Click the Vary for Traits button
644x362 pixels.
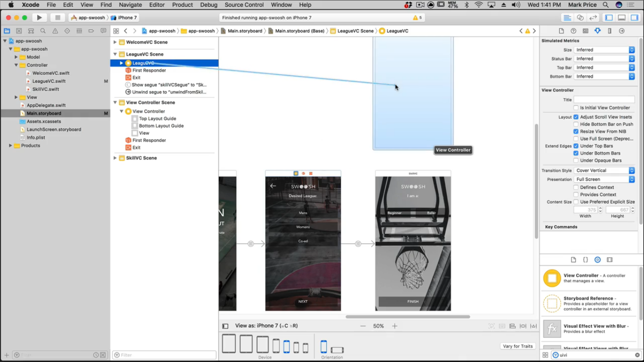pyautogui.click(x=518, y=346)
